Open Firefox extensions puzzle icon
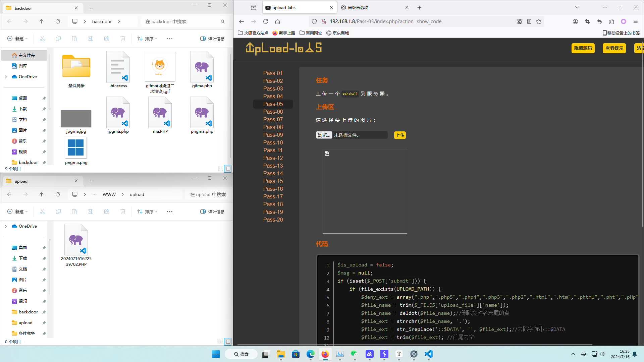 (x=611, y=21)
